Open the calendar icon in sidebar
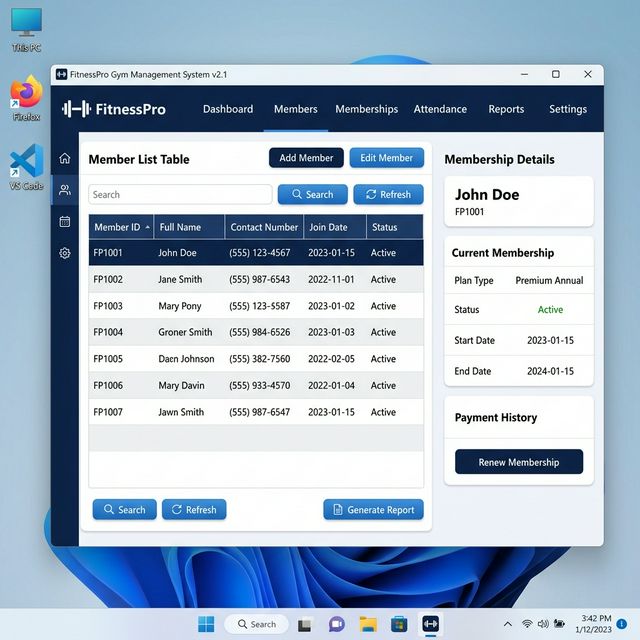 64,222
